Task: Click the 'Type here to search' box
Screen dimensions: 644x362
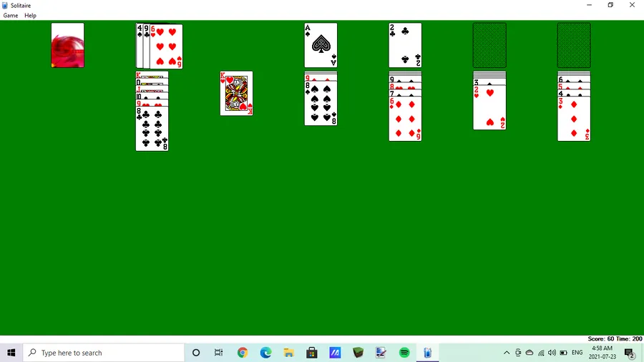Action: coord(104,353)
